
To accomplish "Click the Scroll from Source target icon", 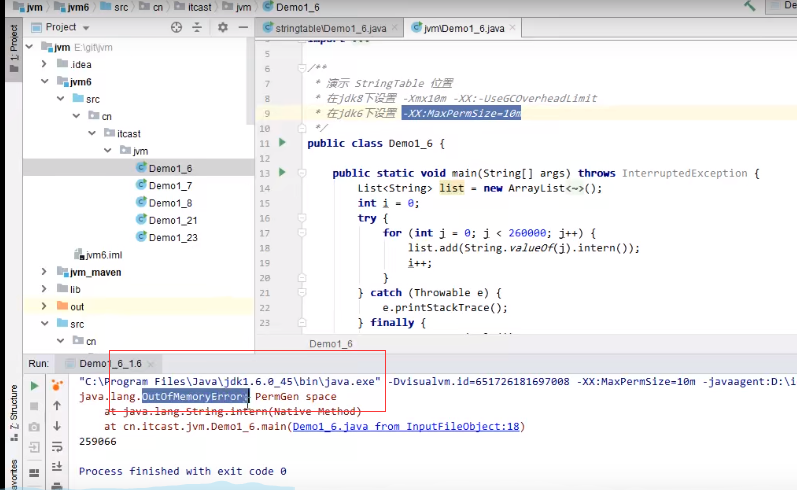I will point(176,27).
